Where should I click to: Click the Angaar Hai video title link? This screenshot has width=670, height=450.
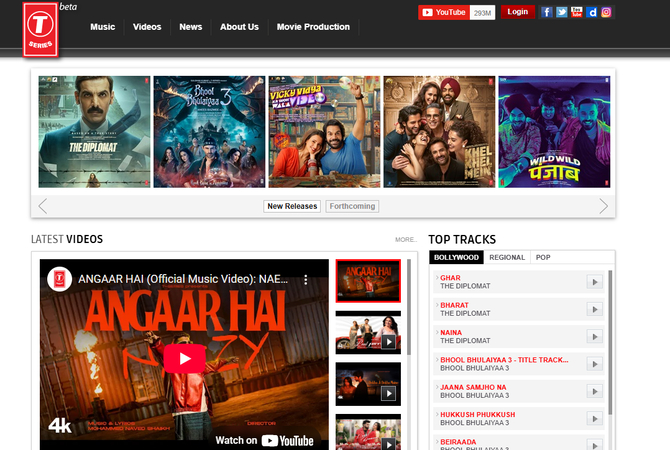183,279
